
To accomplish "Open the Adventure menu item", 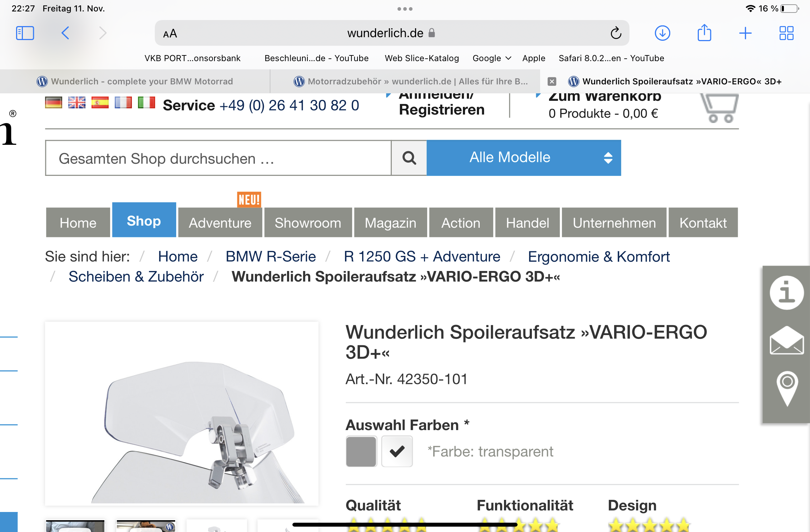I will pos(220,223).
